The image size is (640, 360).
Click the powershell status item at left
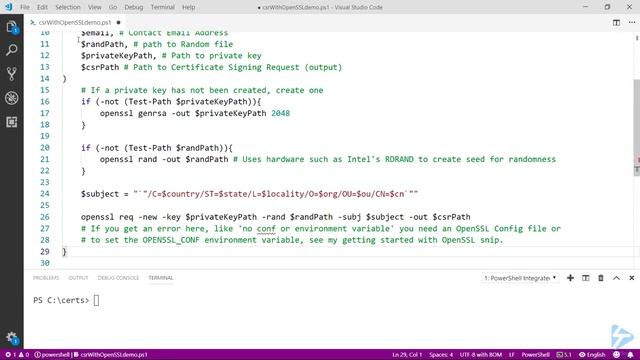pyautogui.click(x=52, y=355)
